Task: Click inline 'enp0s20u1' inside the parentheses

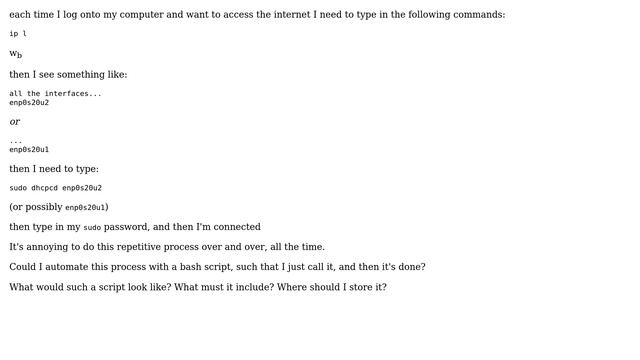Action: [85, 207]
